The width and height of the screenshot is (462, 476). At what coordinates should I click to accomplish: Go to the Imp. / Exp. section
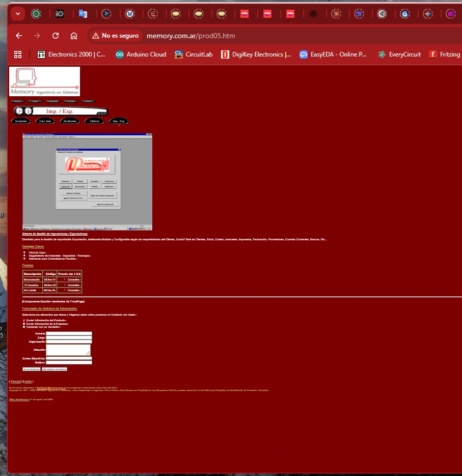coord(118,121)
